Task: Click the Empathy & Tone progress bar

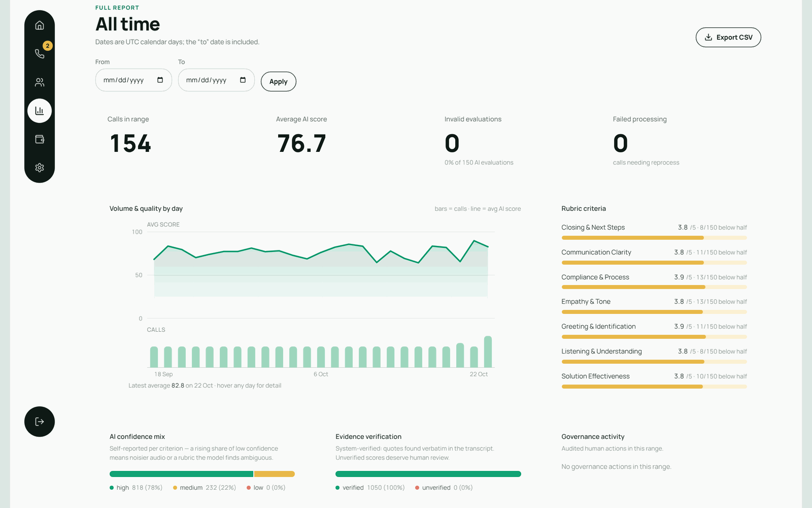Action: coord(654,312)
